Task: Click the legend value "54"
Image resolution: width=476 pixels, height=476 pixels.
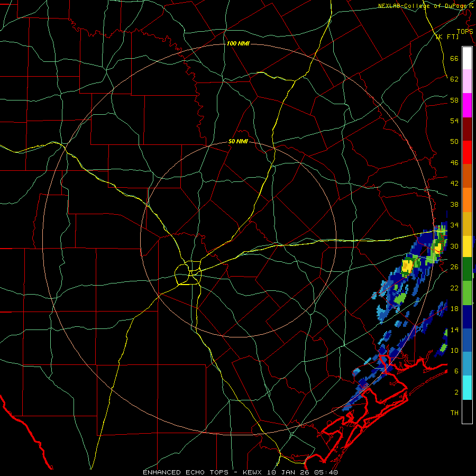Action: pyautogui.click(x=454, y=121)
